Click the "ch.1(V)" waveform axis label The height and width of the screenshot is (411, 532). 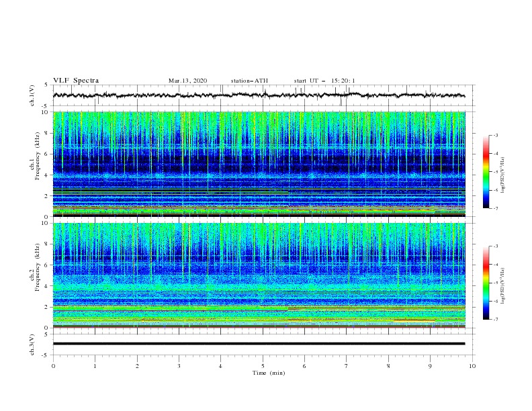click(32, 95)
